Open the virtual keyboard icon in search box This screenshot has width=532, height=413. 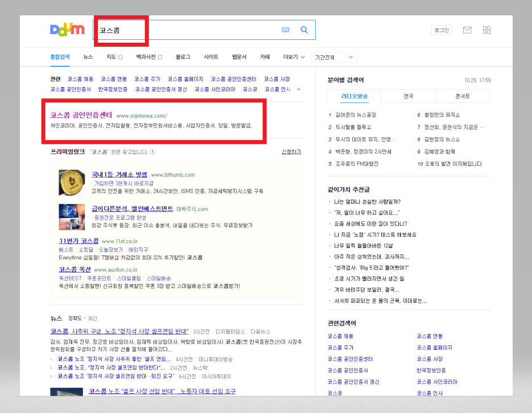point(286,30)
